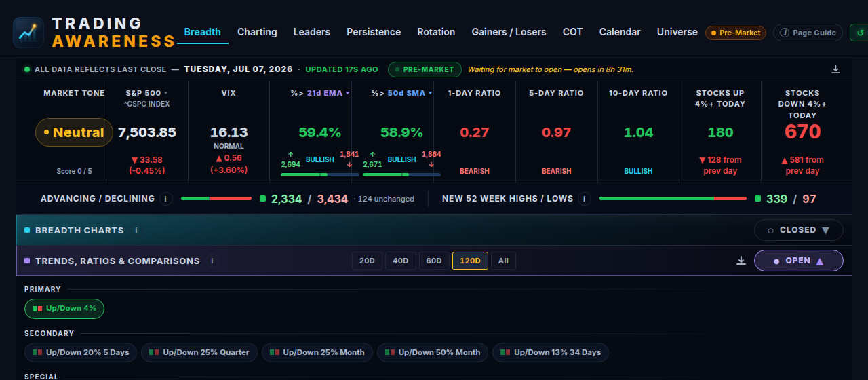Click the '124 unchanged' text

386,199
